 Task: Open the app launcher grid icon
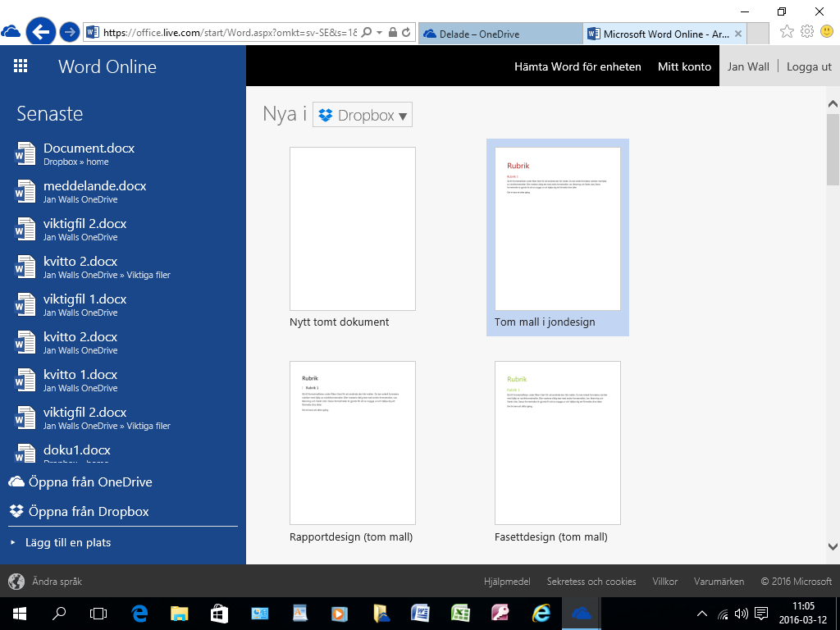21,66
